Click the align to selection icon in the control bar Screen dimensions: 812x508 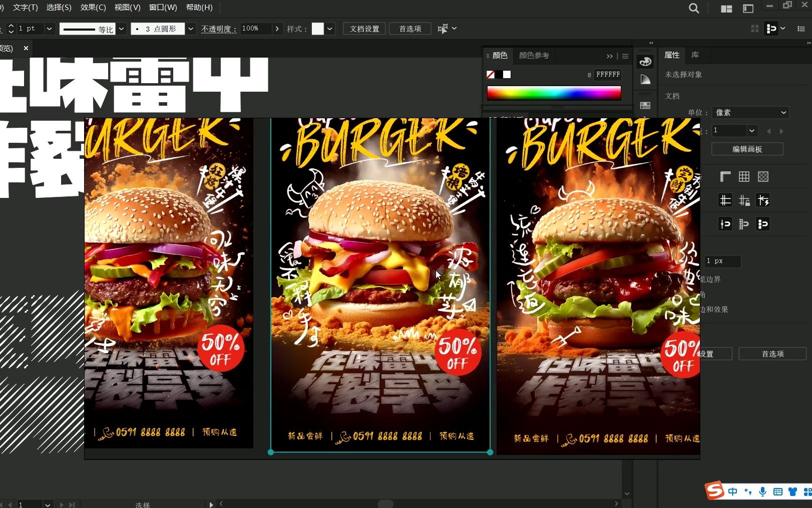[x=443, y=29]
